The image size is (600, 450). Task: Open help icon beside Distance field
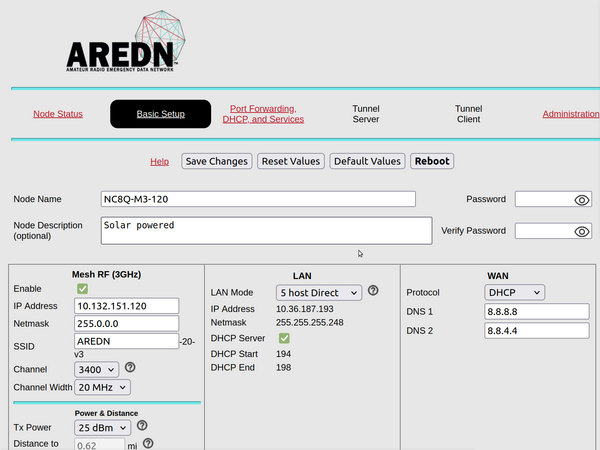148,443
